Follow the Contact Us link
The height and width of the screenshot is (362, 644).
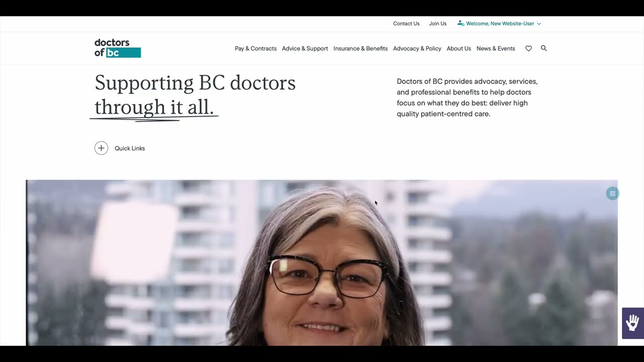coord(406,24)
